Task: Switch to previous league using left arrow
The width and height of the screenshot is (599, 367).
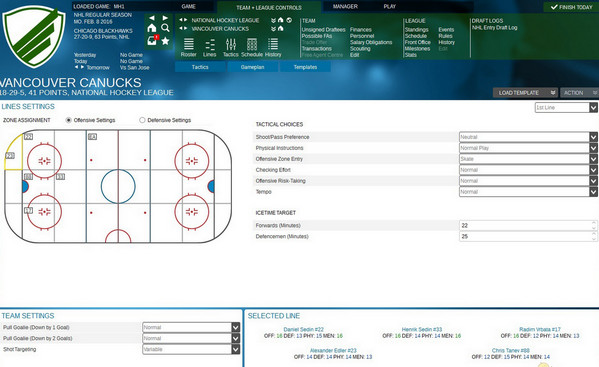Action: click(x=181, y=20)
